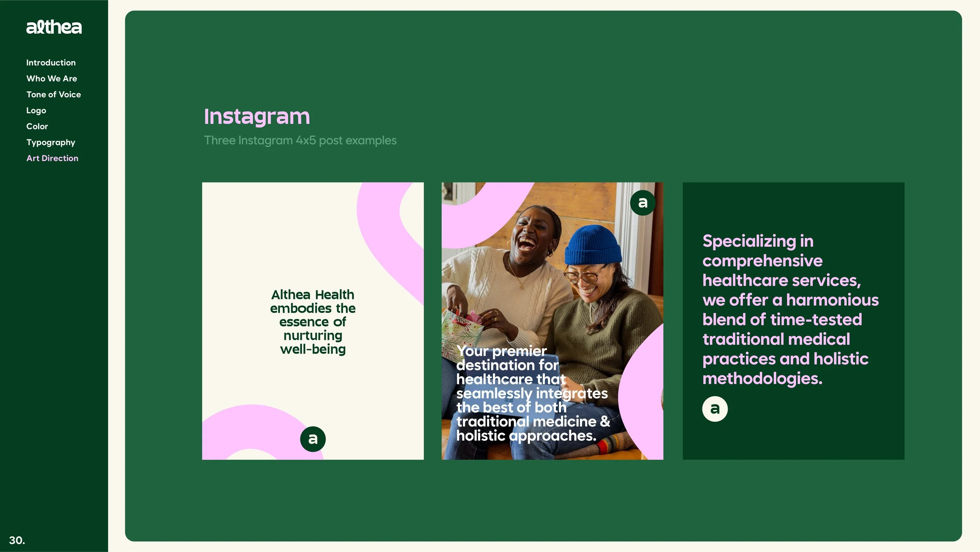Select the Logo navigation item
980x552 pixels.
36,111
